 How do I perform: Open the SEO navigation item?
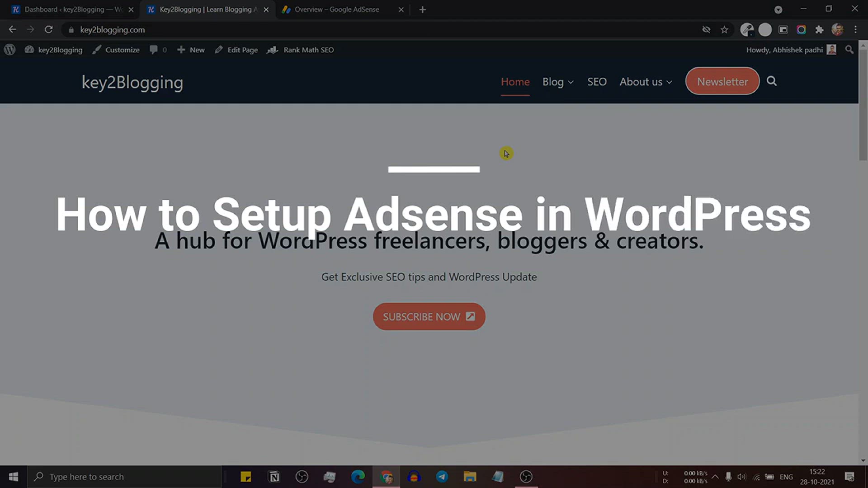[x=597, y=82]
